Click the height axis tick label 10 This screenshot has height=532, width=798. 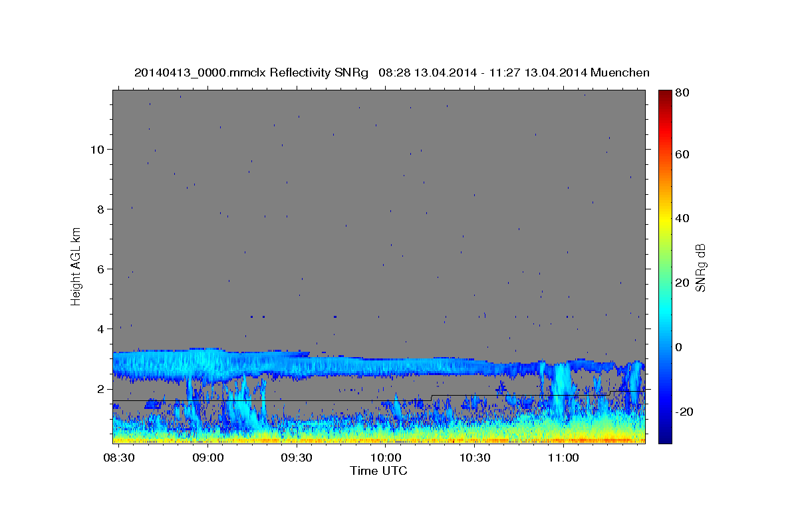click(x=98, y=149)
